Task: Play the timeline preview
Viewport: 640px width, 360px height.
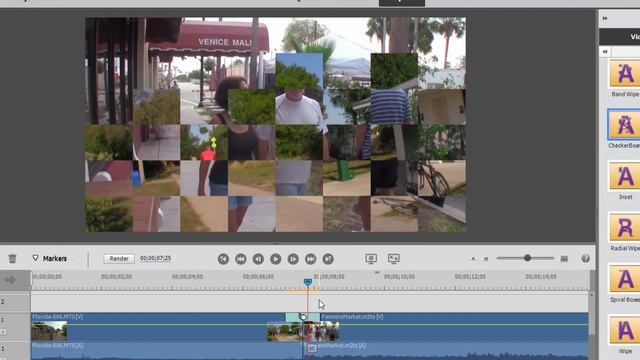Action: pyautogui.click(x=276, y=259)
